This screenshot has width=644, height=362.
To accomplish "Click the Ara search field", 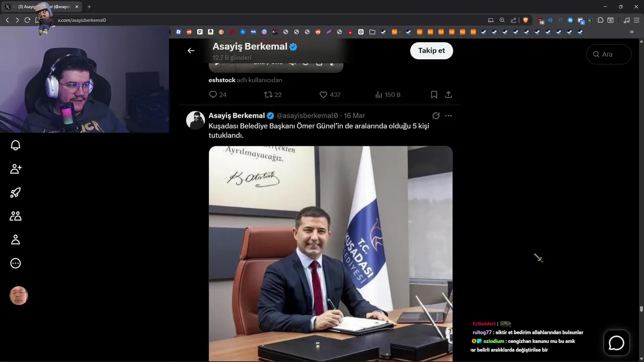I will [609, 54].
